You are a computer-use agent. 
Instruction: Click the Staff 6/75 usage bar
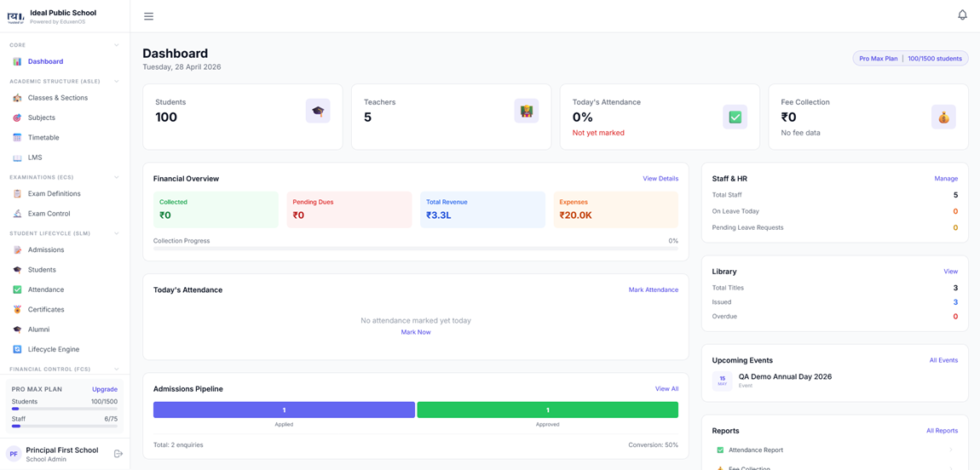pyautogui.click(x=65, y=427)
